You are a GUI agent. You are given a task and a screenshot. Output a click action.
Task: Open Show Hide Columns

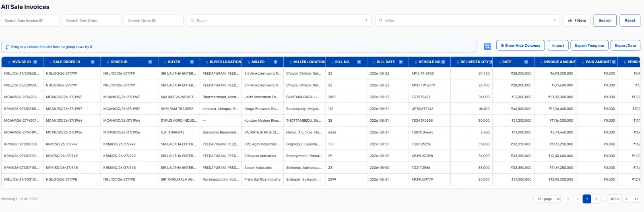pos(520,46)
